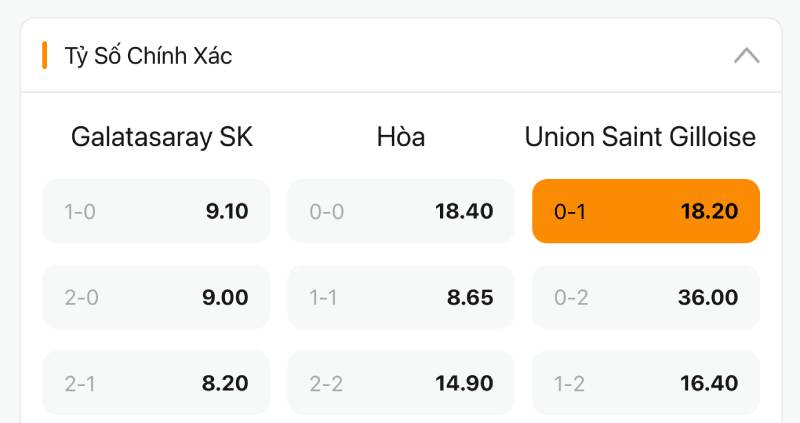Collapse the Tỷ Số Chính Xác section

[x=746, y=56]
